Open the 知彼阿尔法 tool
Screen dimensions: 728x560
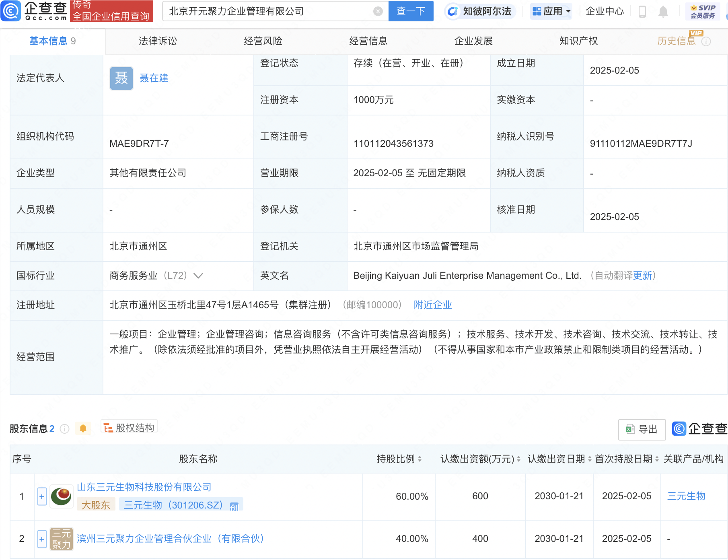[x=480, y=11]
